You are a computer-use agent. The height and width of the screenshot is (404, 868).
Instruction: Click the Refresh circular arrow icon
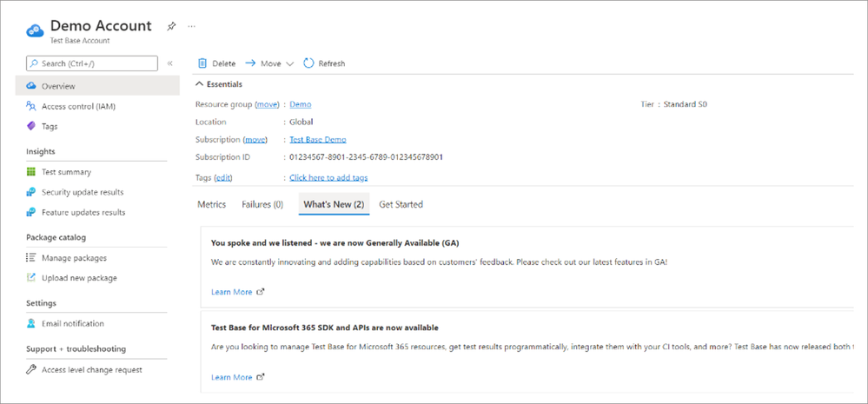point(309,63)
